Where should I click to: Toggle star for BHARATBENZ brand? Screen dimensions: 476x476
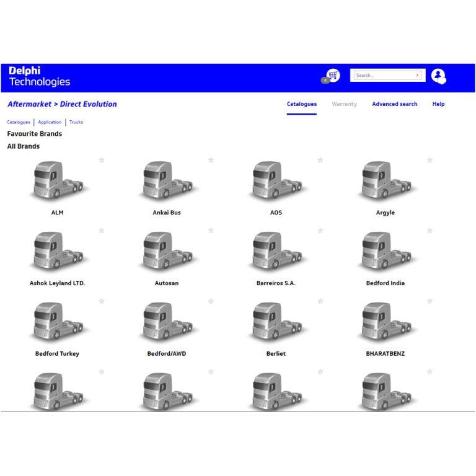430,301
